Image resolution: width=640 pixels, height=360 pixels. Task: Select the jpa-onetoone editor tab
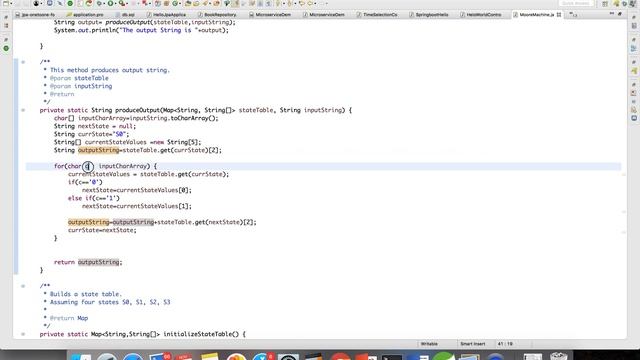click(35, 15)
